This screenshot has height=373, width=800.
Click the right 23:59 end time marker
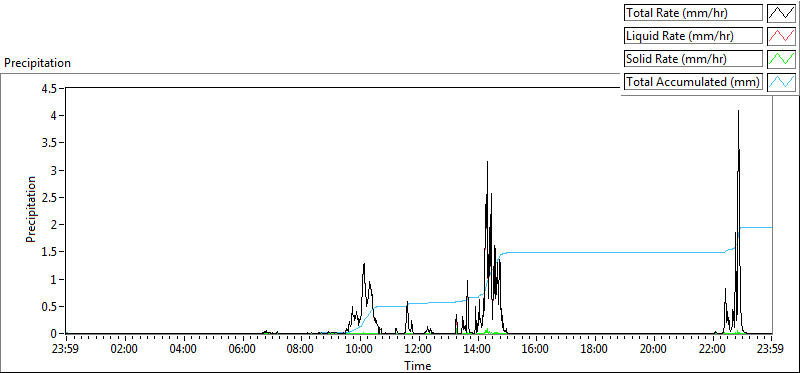click(771, 350)
